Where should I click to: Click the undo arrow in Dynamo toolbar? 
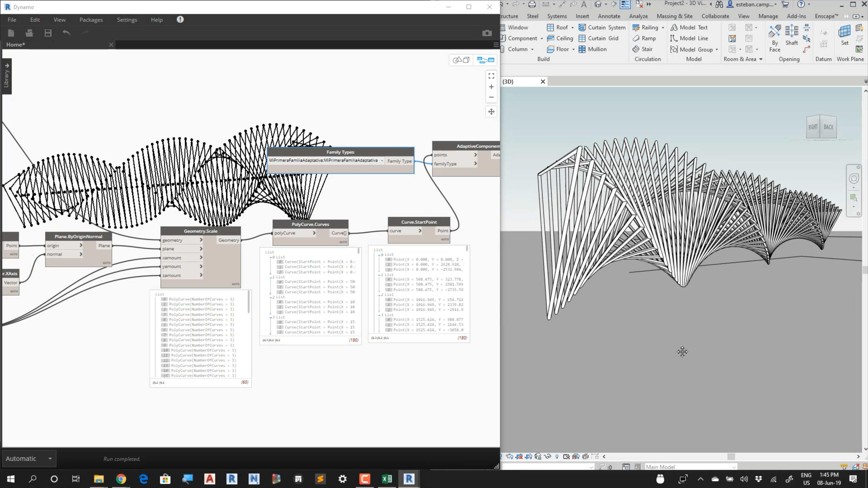coord(66,33)
